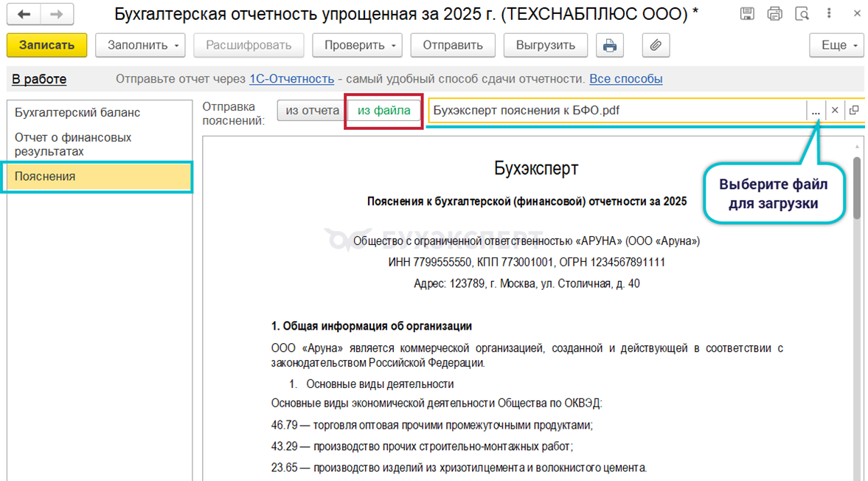
Task: Click the Записать button
Action: click(47, 46)
